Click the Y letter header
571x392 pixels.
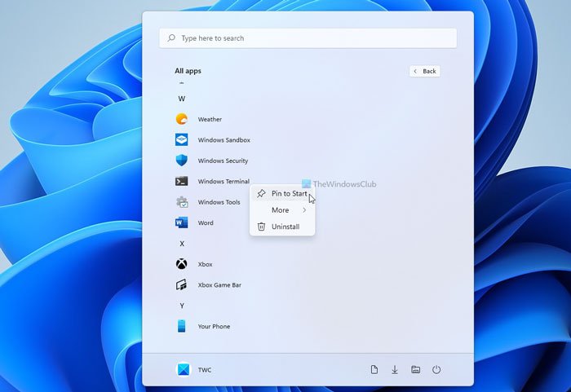pyautogui.click(x=182, y=306)
